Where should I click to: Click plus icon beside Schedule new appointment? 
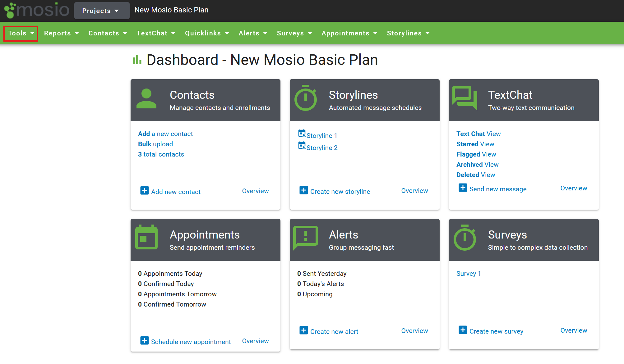pyautogui.click(x=145, y=340)
